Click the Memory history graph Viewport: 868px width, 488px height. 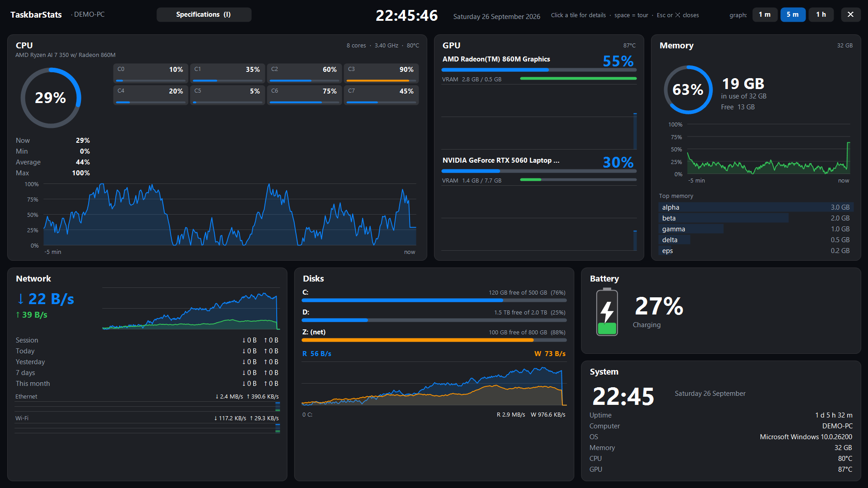click(x=769, y=149)
